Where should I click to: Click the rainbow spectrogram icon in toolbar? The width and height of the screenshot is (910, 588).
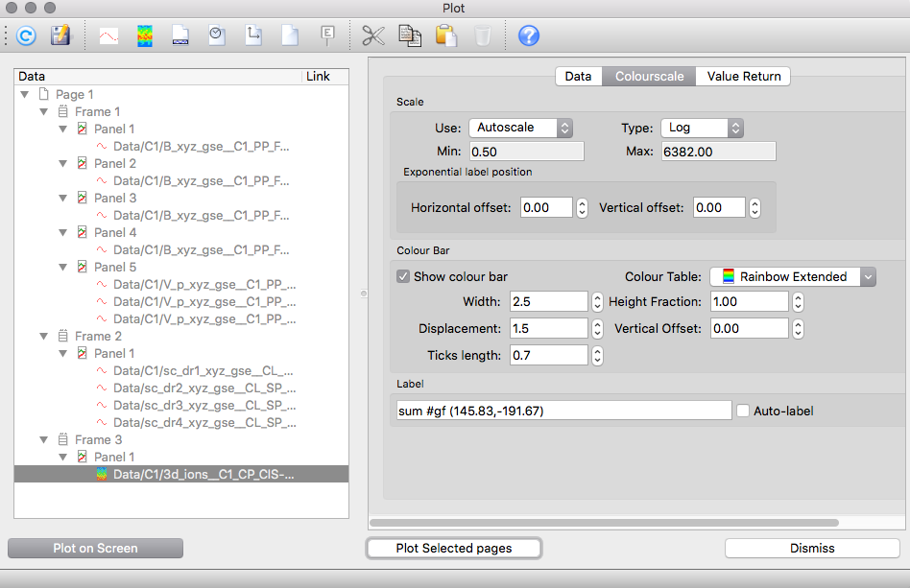coord(145,36)
